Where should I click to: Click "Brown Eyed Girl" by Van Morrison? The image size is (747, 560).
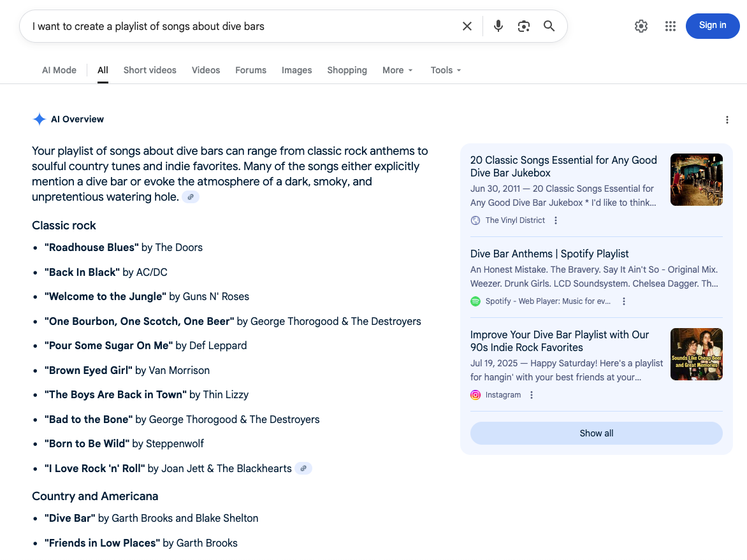click(127, 371)
